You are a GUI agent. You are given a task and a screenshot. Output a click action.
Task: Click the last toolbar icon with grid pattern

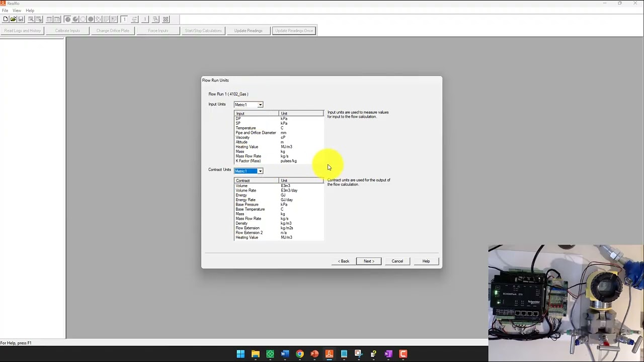pyautogui.click(x=166, y=19)
